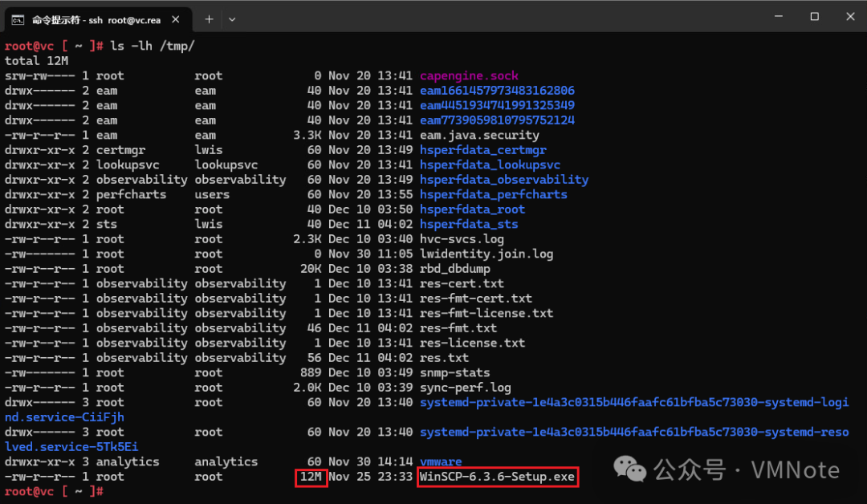Click the users group of hsperfdata_perfcharts
The width and height of the screenshot is (867, 504).
click(212, 195)
